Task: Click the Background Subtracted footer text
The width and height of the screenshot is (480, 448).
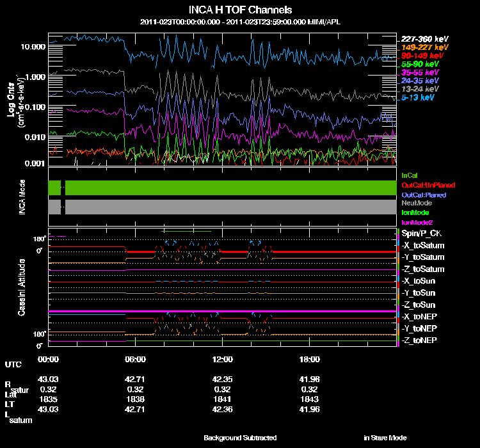Action: coord(240,438)
